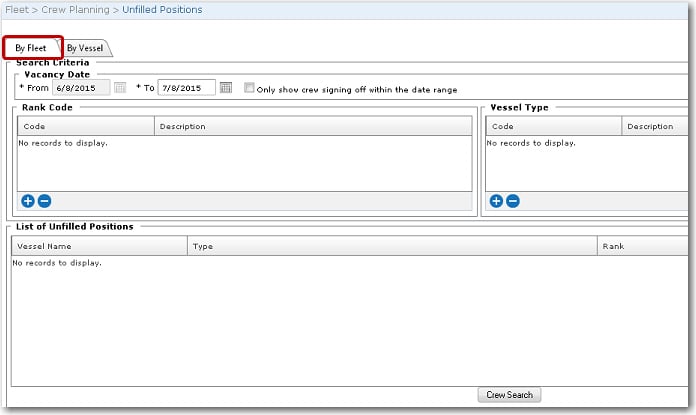This screenshot has height=415, width=696.
Task: Sort Vessel Type grid by Code column
Action: [x=503, y=127]
